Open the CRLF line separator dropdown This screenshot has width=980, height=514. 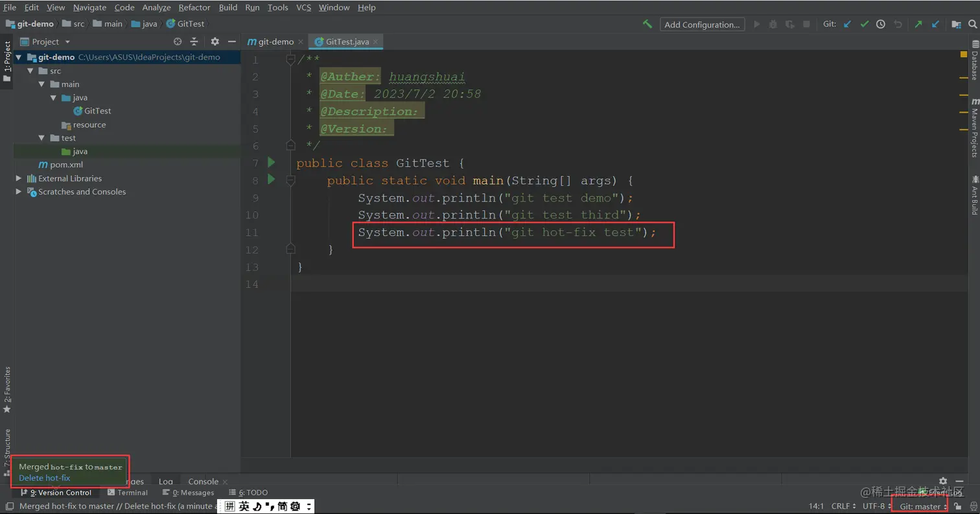[x=843, y=506]
